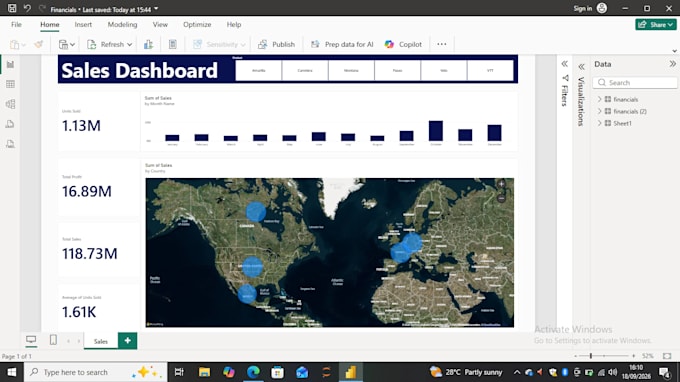Save the report with the disk icon

pos(12,8)
